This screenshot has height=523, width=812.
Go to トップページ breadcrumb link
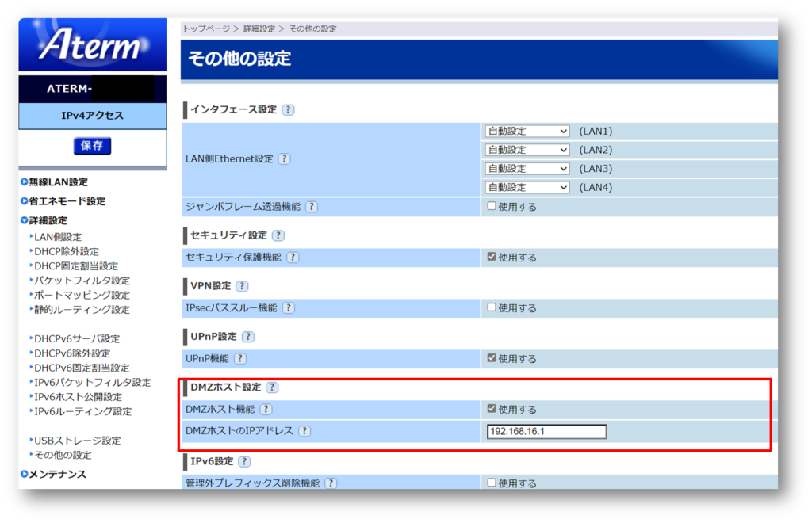pos(206,29)
